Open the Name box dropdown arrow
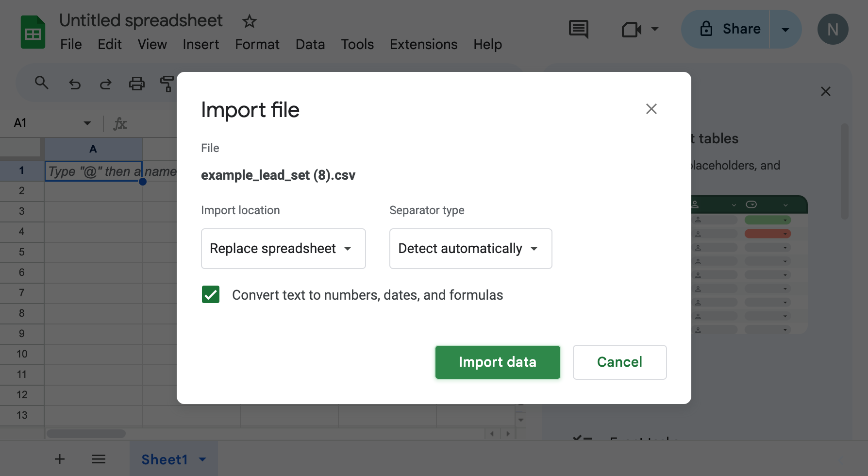This screenshot has width=868, height=476. coord(87,123)
